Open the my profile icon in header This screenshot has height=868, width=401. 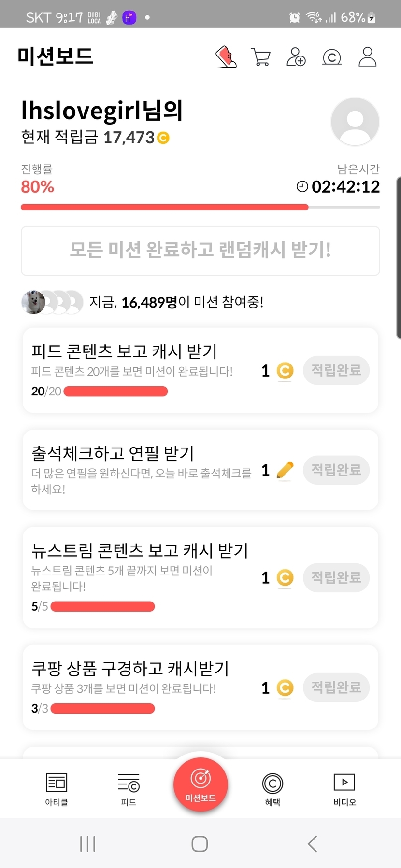367,57
